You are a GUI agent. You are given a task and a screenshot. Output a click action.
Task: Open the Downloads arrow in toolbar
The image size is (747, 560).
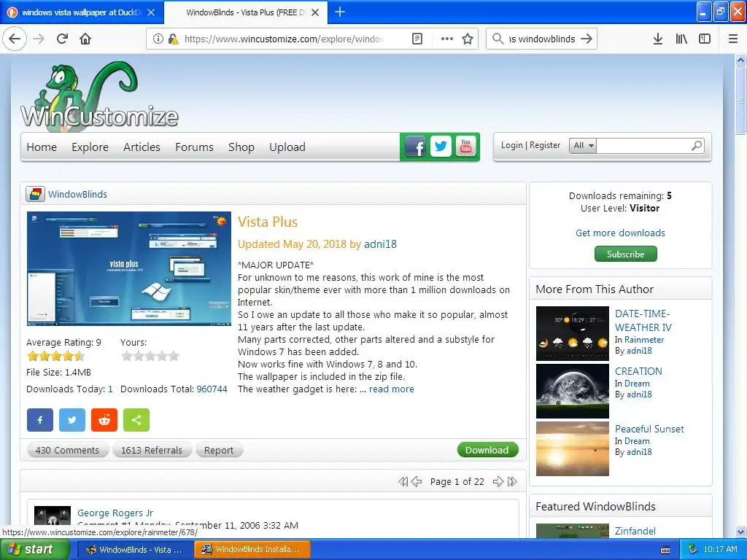(x=657, y=39)
